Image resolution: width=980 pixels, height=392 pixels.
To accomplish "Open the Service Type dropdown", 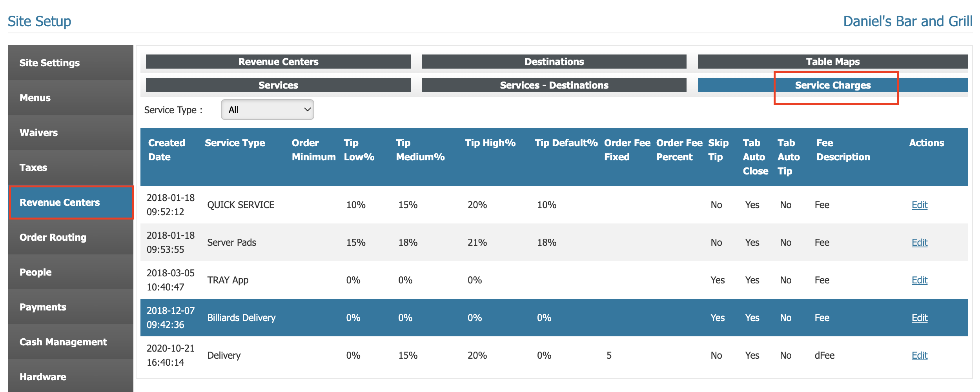I will click(x=267, y=110).
